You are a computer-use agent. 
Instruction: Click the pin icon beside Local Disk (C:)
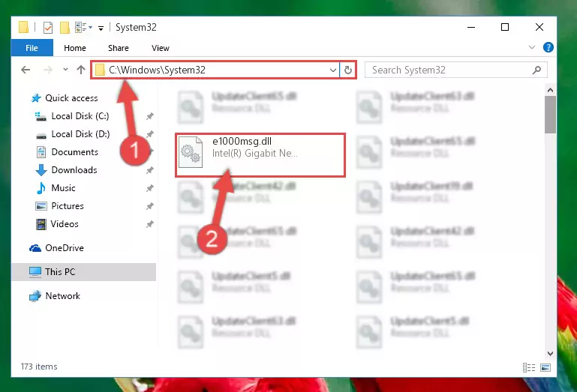pyautogui.click(x=149, y=117)
